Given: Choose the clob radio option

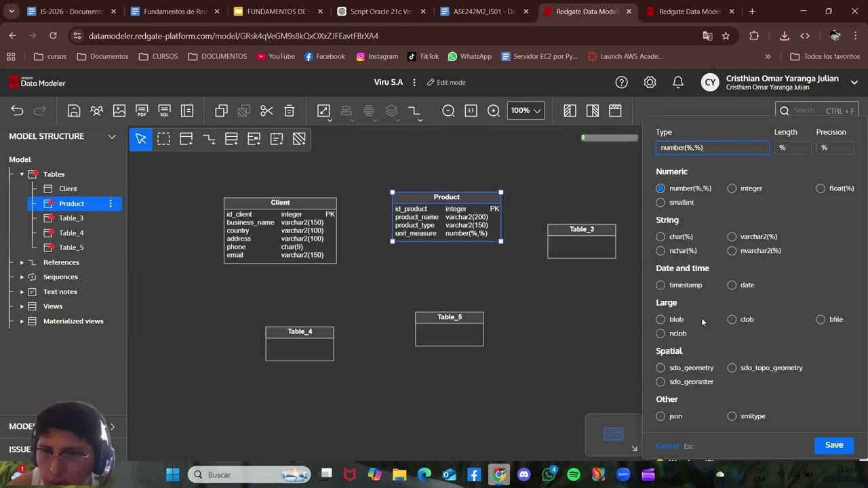Looking at the screenshot, I should pos(732,319).
